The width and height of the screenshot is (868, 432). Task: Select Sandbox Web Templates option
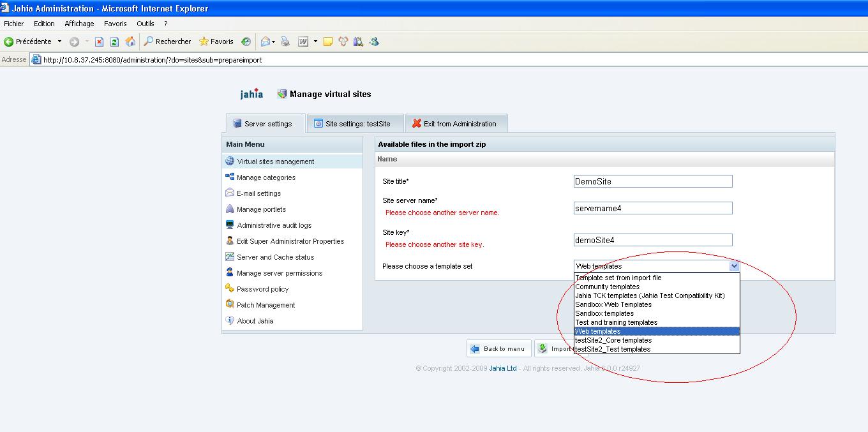(x=657, y=304)
